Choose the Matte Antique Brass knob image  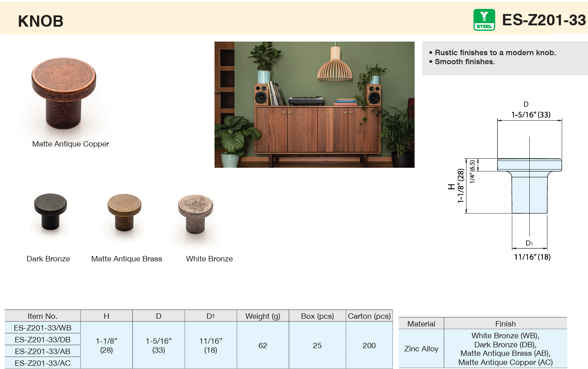[124, 212]
